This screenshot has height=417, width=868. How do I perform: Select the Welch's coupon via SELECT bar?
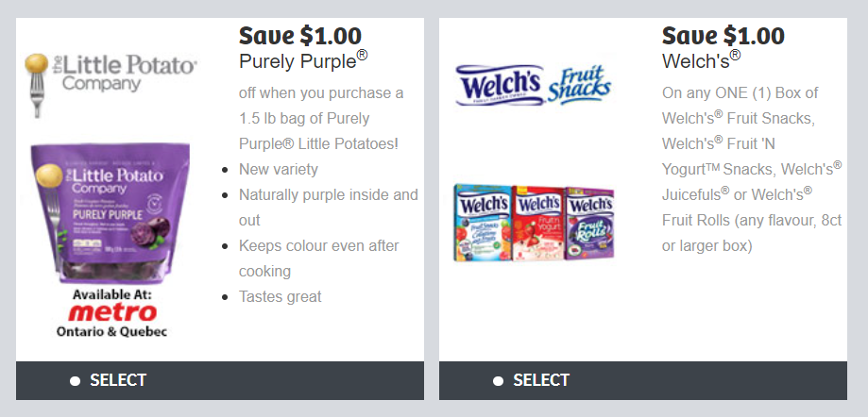coord(642,380)
